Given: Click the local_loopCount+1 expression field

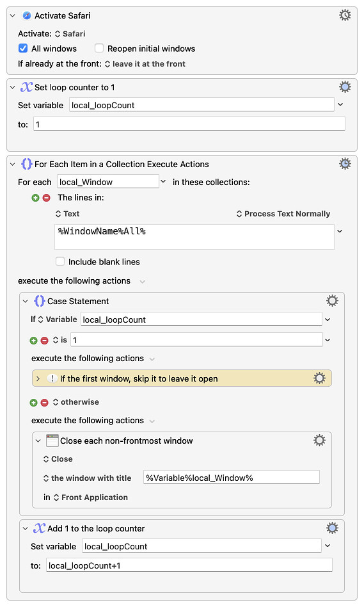Looking at the screenshot, I should [x=189, y=565].
